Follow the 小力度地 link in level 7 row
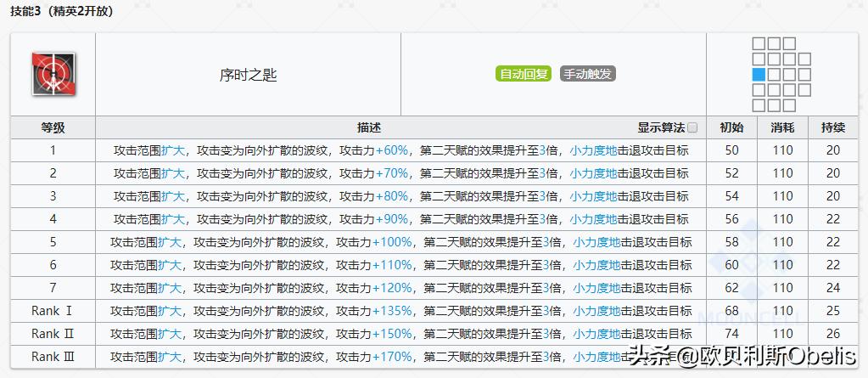This screenshot has width=868, height=378. pos(596,288)
